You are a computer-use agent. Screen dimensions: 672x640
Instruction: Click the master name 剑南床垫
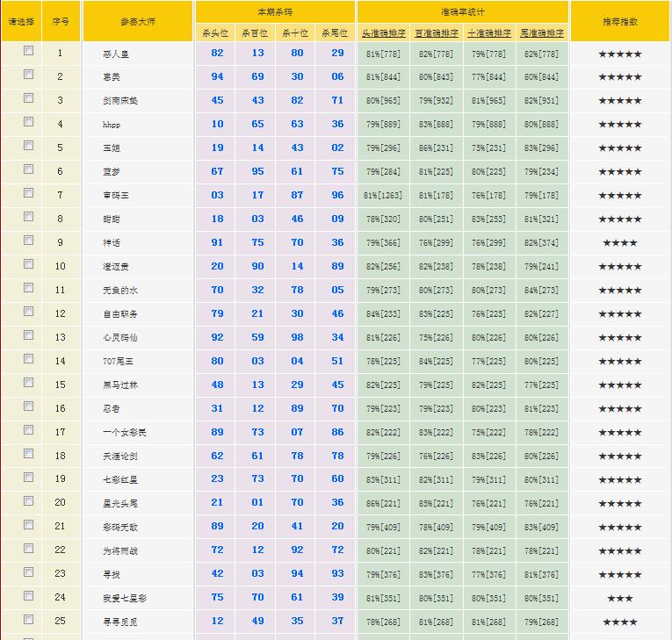tap(120, 101)
